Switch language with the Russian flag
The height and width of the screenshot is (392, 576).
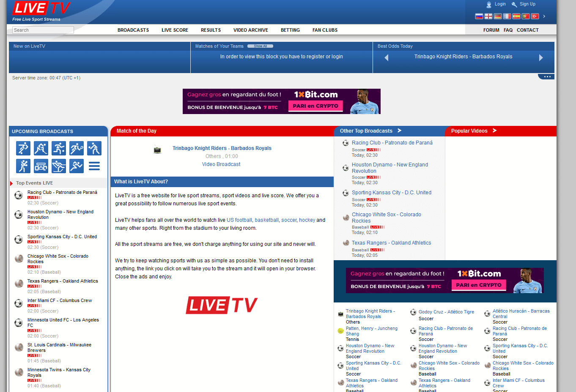click(x=479, y=16)
